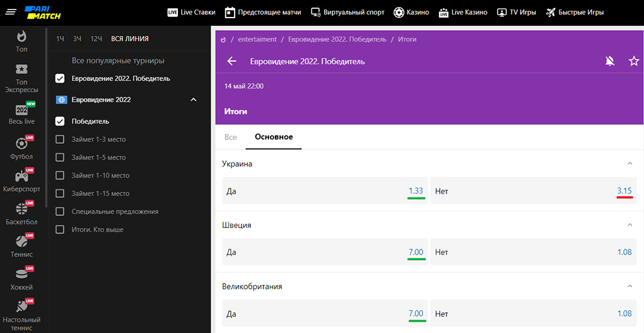Image resolution: width=644 pixels, height=333 pixels.
Task: Check Итоги. Кто выше checkbox
Action: coord(60,230)
